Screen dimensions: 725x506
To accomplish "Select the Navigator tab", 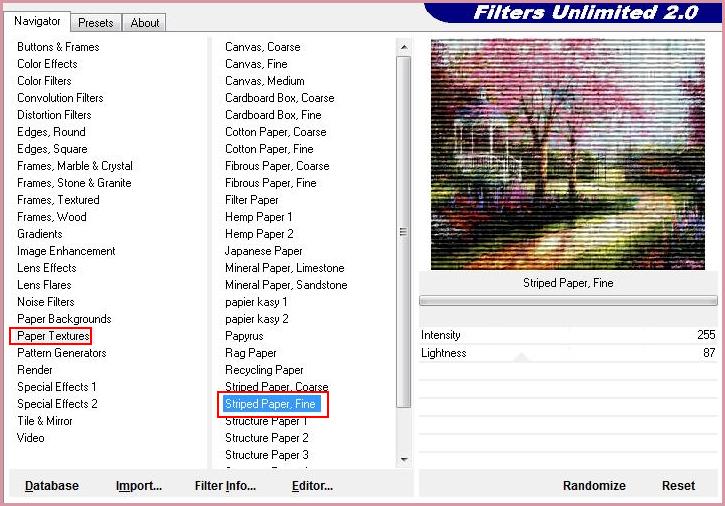I will point(38,21).
